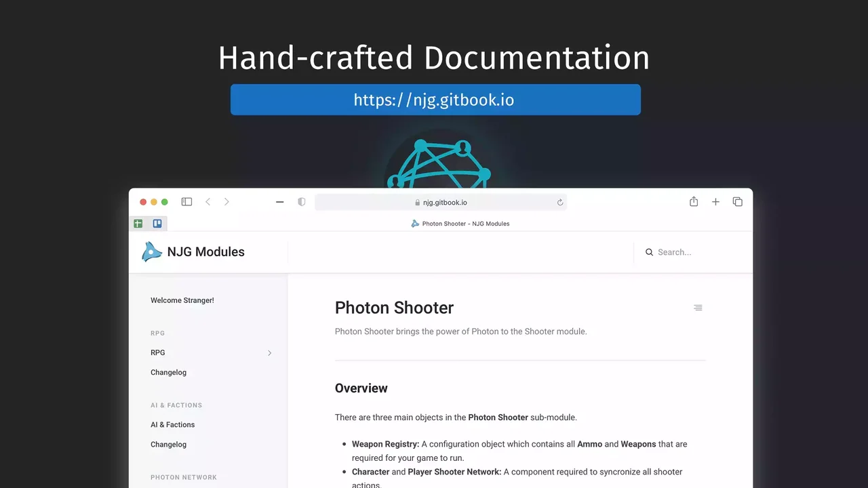Image resolution: width=868 pixels, height=488 pixels.
Task: Click the Hand-crafted Documentation title
Action: [434, 58]
